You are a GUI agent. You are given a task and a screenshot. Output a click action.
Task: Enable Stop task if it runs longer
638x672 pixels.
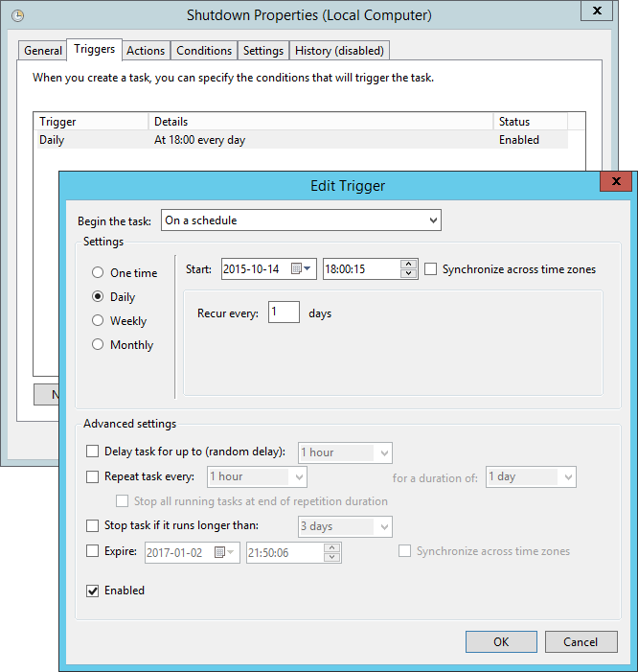click(x=93, y=526)
